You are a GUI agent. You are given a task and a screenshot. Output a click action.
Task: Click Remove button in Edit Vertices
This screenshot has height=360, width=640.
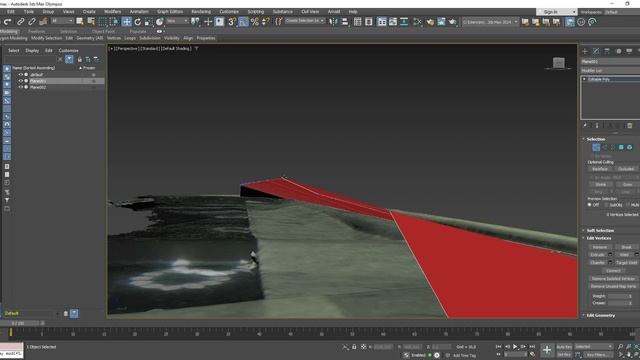pos(600,247)
